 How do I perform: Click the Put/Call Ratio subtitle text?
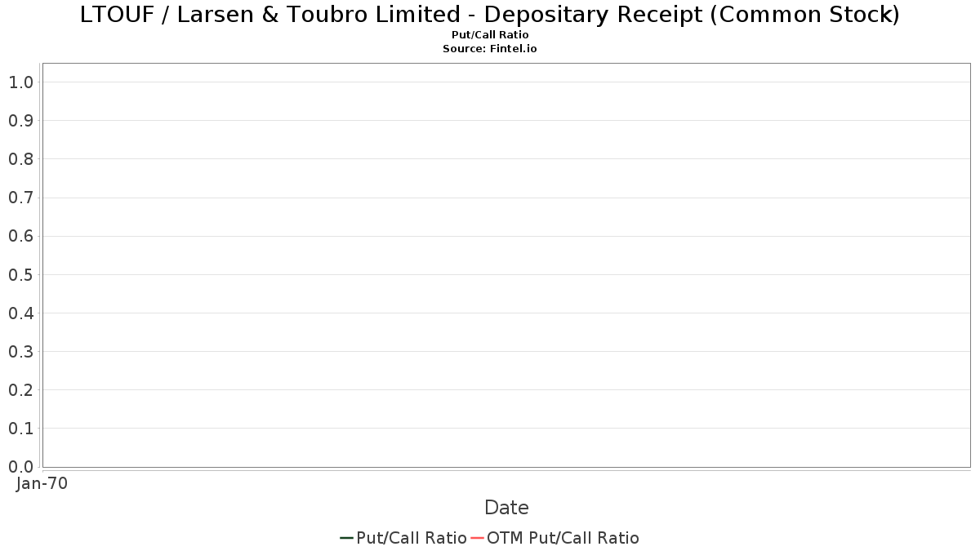(x=490, y=35)
